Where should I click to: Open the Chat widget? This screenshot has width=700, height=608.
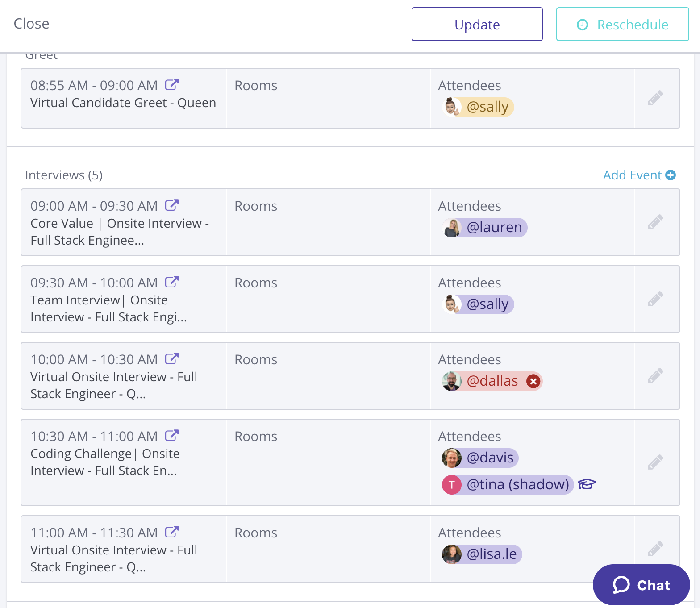[641, 585]
